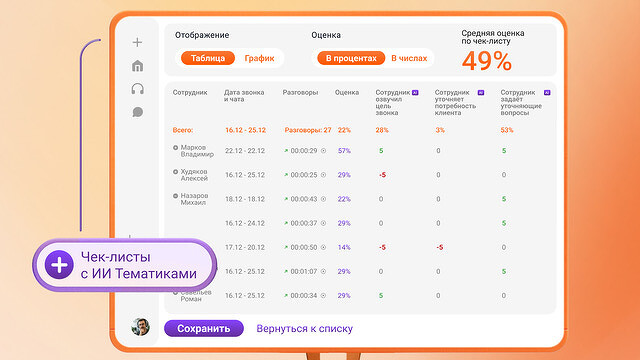Click outgoing arrow icon before 00:01:07
Viewport: 640px width, 360px height.
[x=286, y=271]
